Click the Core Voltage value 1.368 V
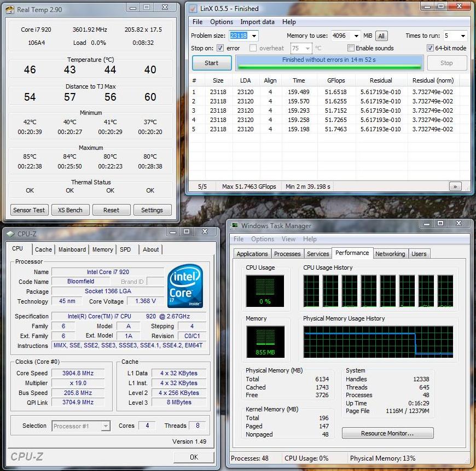Image resolution: width=476 pixels, height=471 pixels. pyautogui.click(x=146, y=301)
